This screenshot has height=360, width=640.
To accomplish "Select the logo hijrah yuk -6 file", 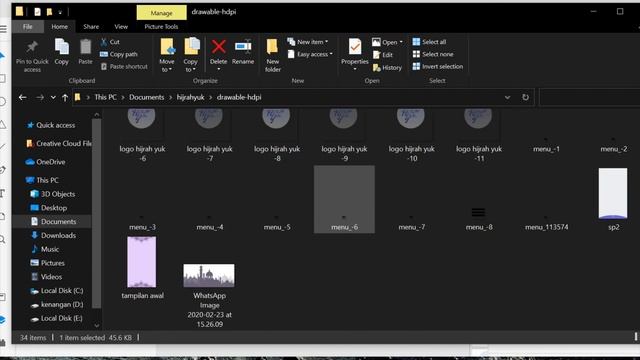I will click(x=142, y=136).
